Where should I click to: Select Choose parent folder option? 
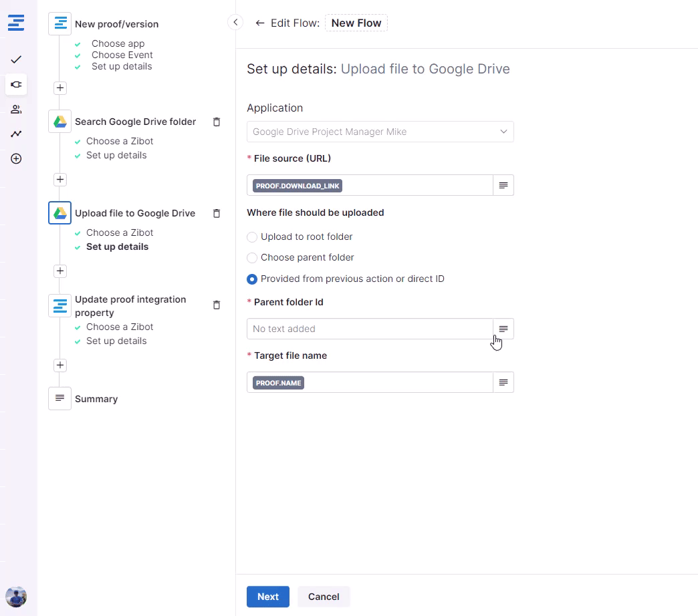[x=252, y=258]
